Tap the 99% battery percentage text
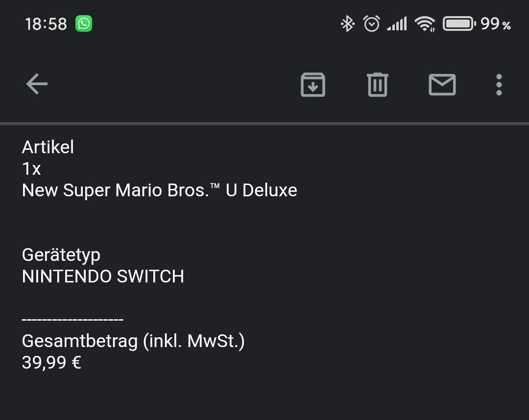Viewport: 529px width, 420px height. pyautogui.click(x=496, y=24)
